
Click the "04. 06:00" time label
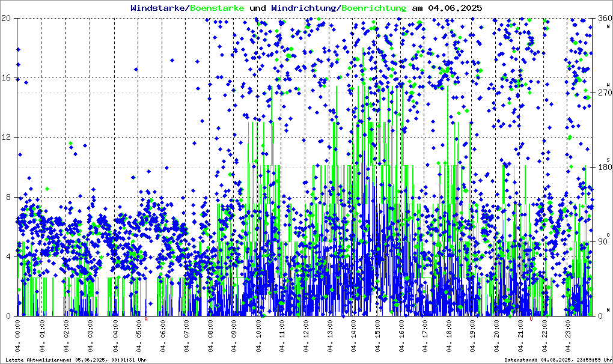[x=162, y=336]
